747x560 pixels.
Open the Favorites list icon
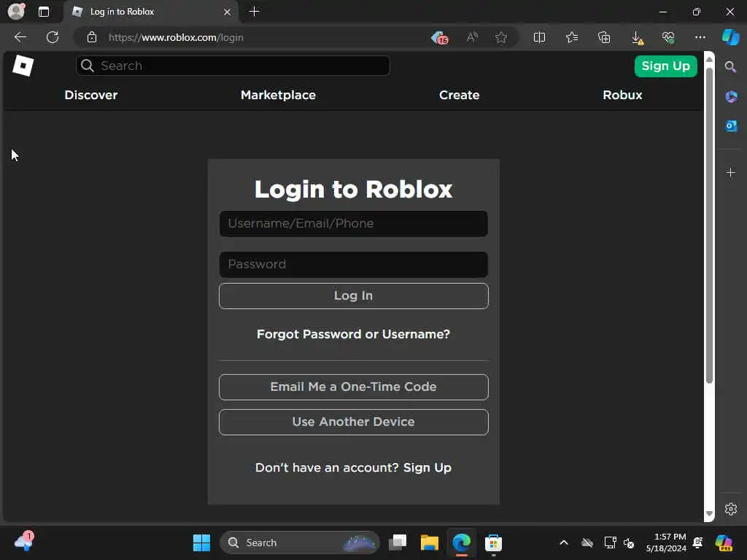tap(572, 37)
